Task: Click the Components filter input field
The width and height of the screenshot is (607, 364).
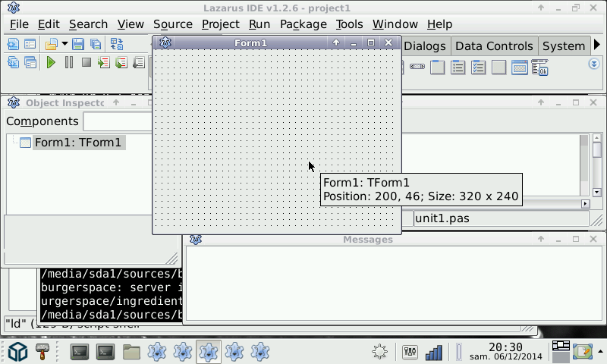Action: [x=118, y=121]
